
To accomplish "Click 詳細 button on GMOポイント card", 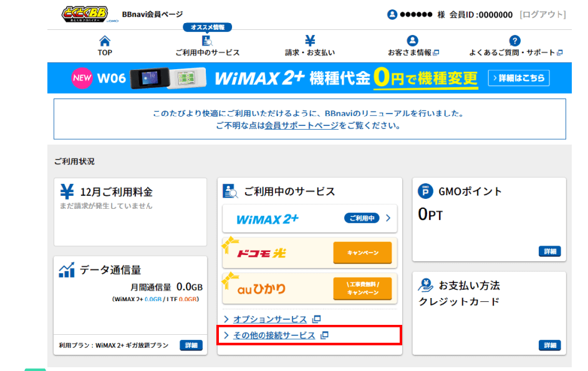I will (550, 251).
